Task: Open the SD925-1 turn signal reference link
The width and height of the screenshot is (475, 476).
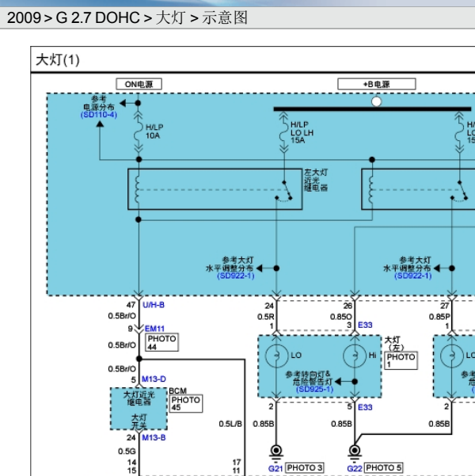Action: point(315,390)
